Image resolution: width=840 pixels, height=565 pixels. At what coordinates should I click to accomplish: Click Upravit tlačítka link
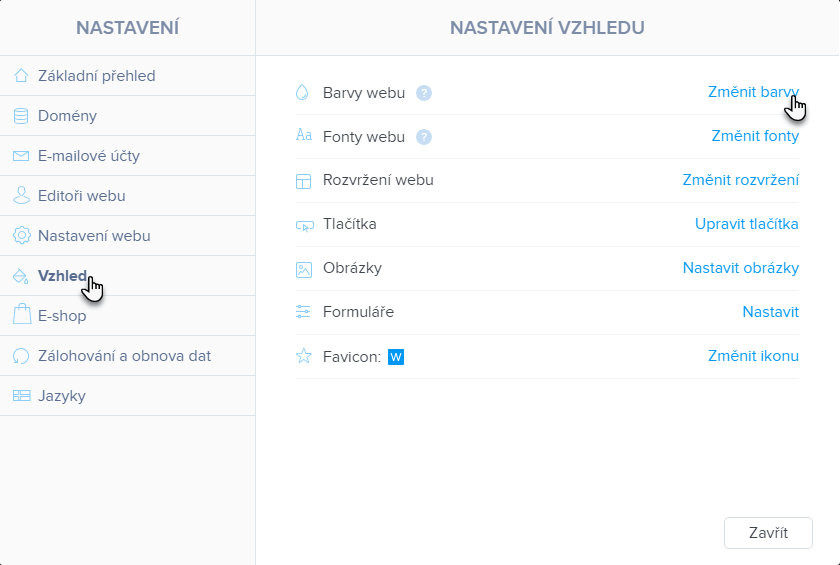pos(746,224)
